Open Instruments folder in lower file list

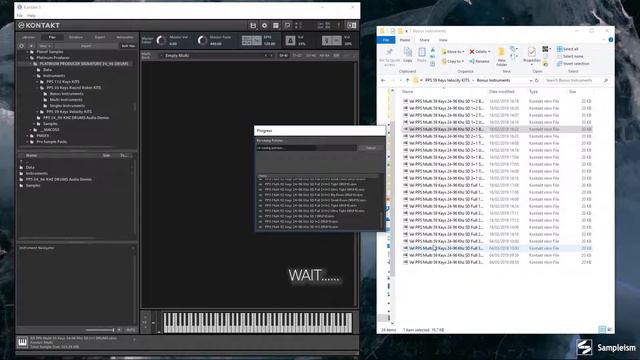pyautogui.click(x=37, y=173)
